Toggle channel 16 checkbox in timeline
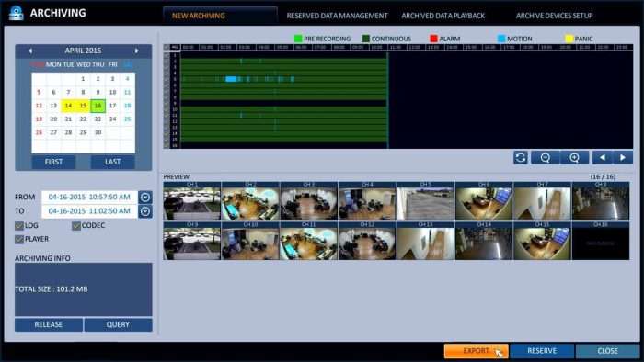This screenshot has height=362, width=644. [x=167, y=145]
